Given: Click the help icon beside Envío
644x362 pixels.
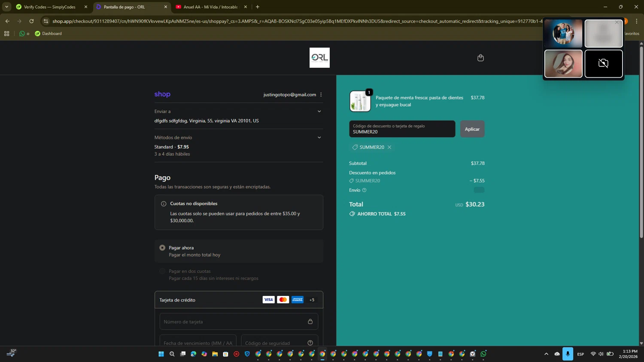Looking at the screenshot, I should click(x=364, y=190).
